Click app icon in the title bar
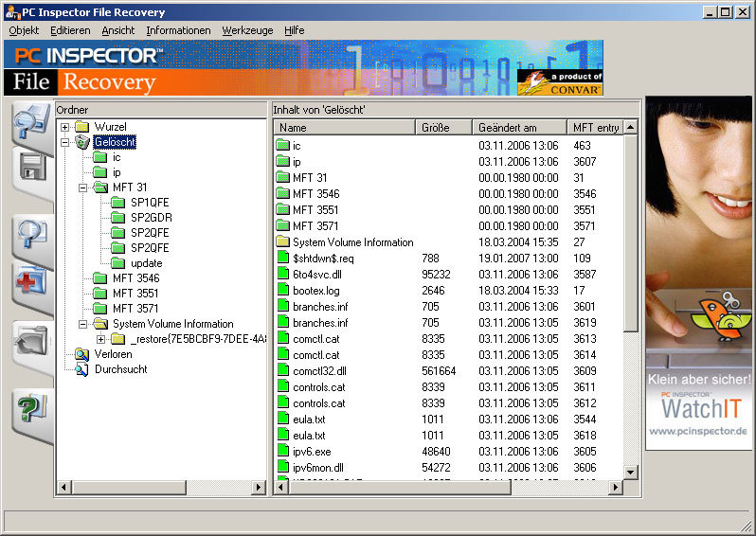Image resolution: width=756 pixels, height=536 pixels. pyautogui.click(x=13, y=12)
